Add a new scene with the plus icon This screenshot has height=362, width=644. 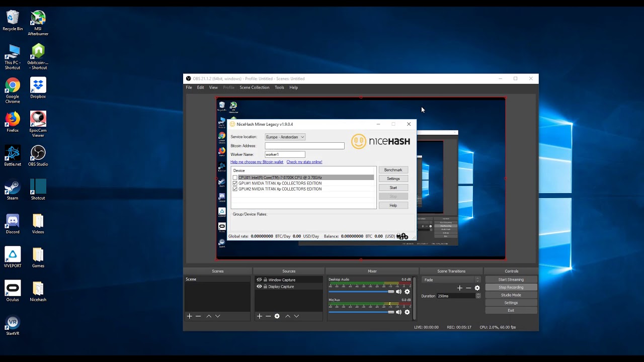click(189, 316)
